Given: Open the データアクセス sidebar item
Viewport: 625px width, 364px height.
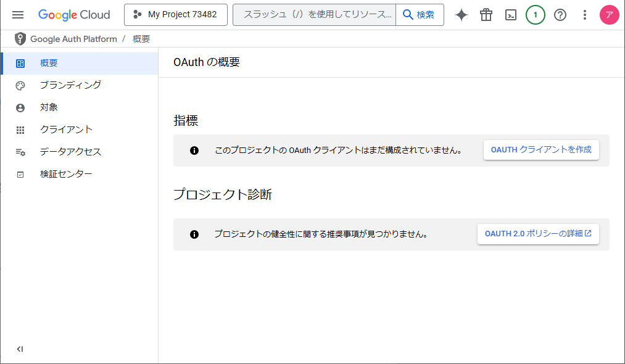Looking at the screenshot, I should click(x=80, y=152).
